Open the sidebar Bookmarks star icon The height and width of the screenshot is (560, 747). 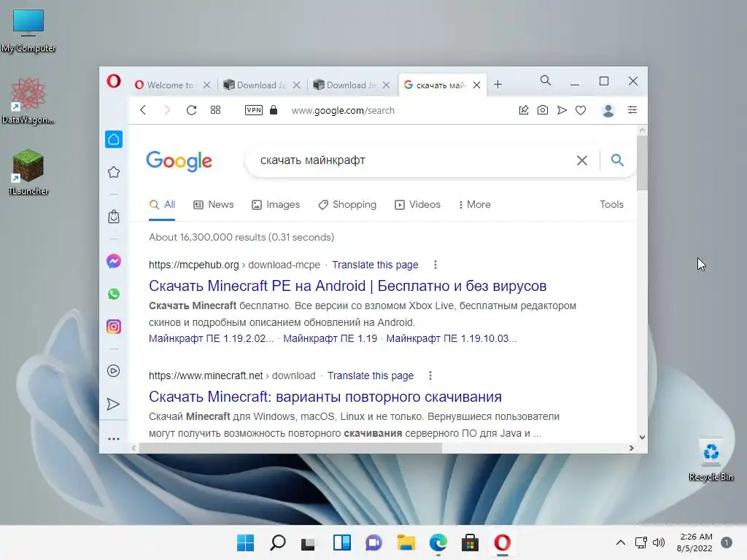113,172
